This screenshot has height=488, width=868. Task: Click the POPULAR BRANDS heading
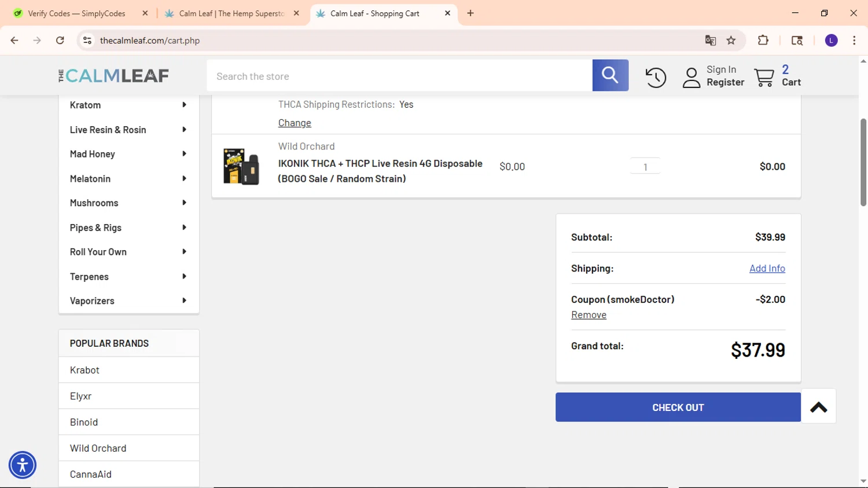pyautogui.click(x=109, y=343)
